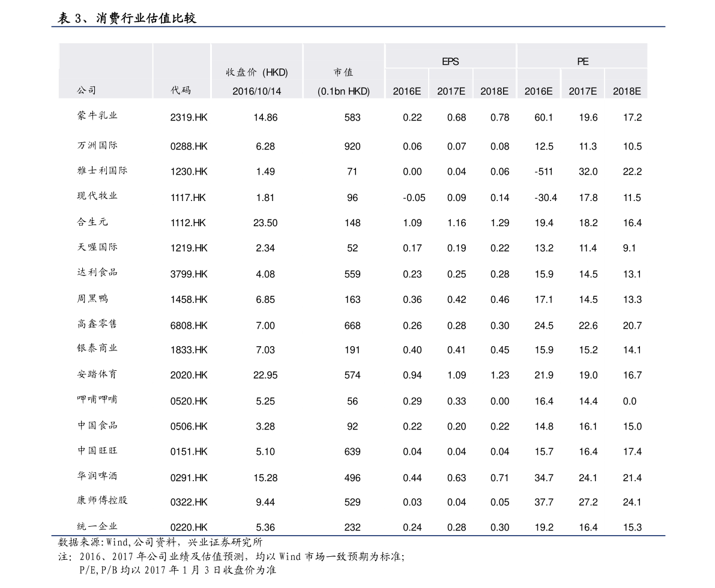Click the PE group header
This screenshot has width=715, height=588.
coord(582,62)
